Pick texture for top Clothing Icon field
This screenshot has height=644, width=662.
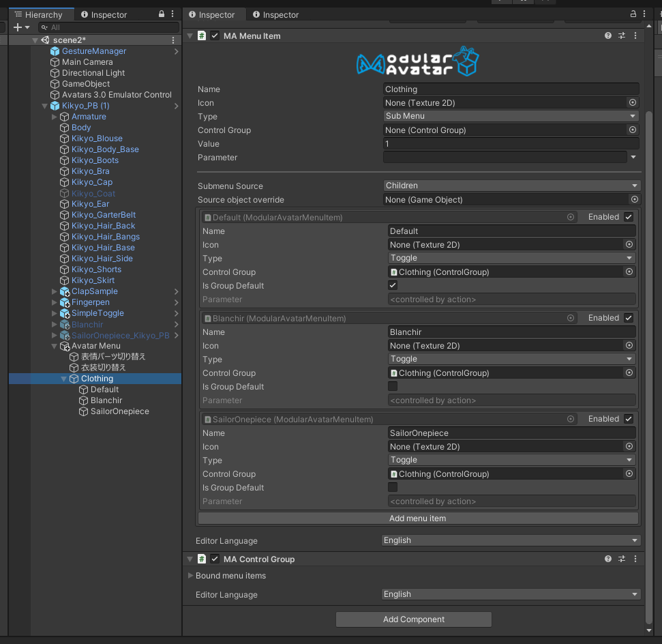(x=633, y=103)
